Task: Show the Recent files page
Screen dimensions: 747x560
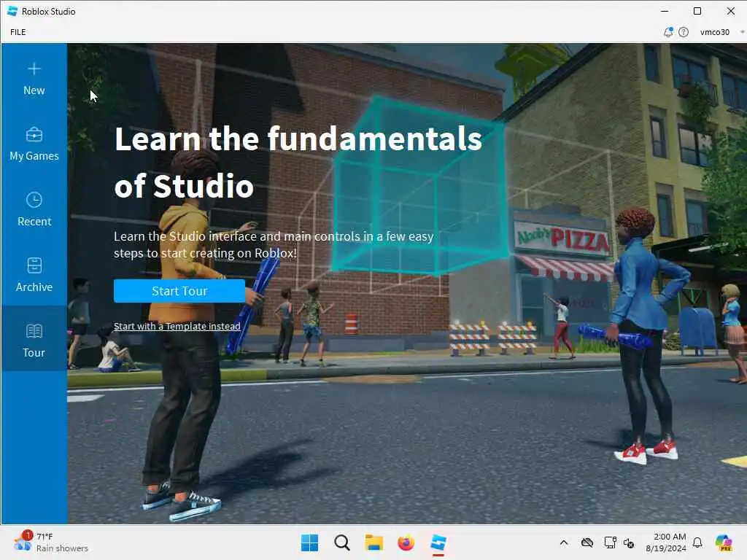Action: [34, 210]
